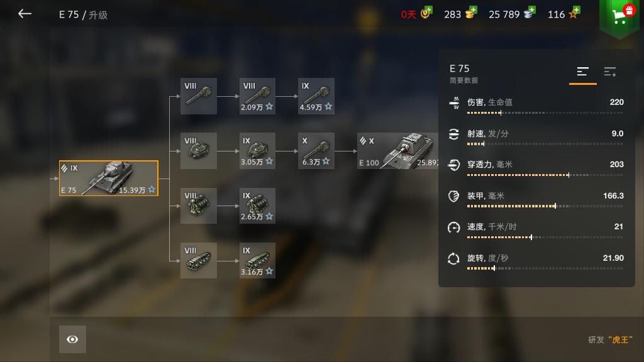Add gold next to 283
Viewport: 644px width, 362px height.
[x=471, y=13]
